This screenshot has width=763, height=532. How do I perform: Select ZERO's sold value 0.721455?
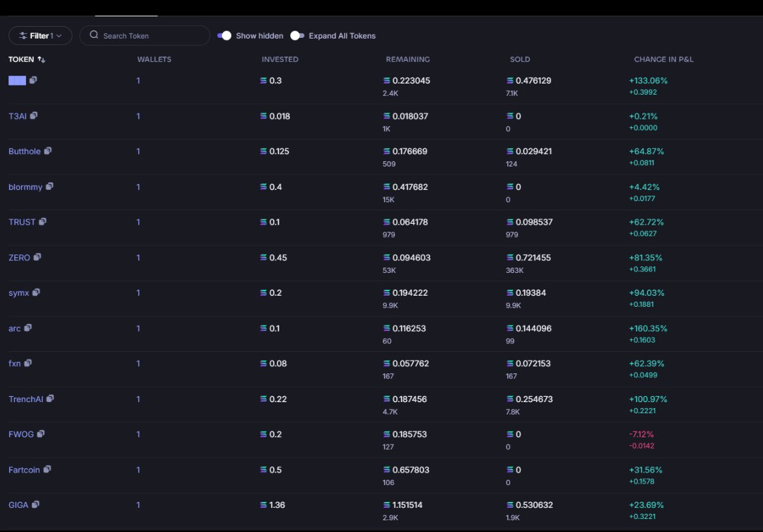coord(533,257)
